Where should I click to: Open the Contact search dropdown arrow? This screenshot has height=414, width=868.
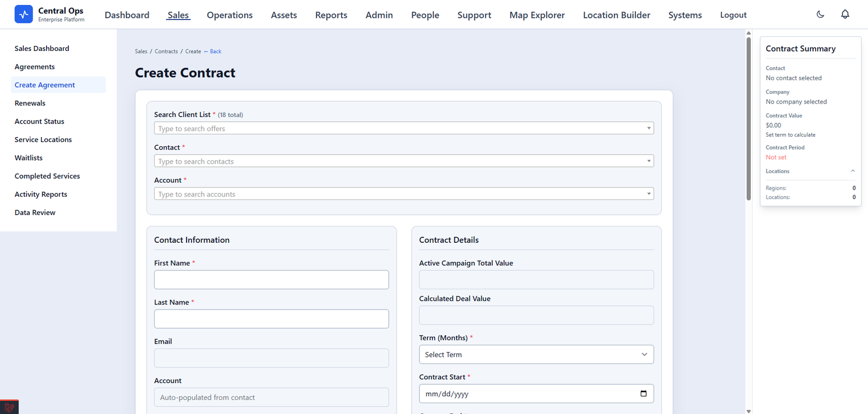[649, 161]
